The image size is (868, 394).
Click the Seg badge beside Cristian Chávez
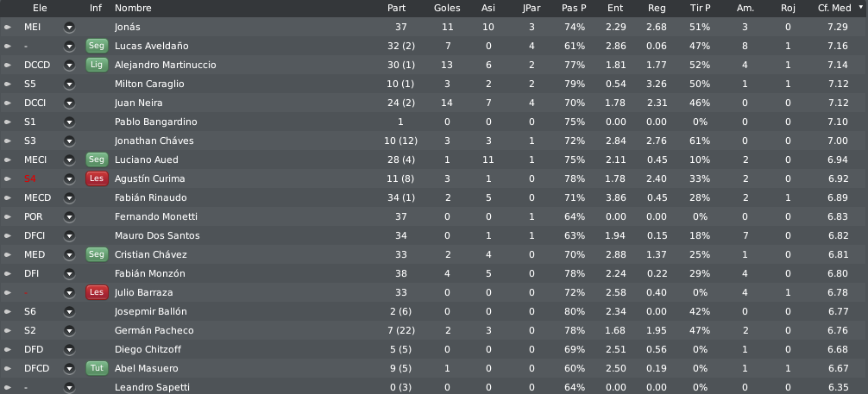(x=97, y=254)
